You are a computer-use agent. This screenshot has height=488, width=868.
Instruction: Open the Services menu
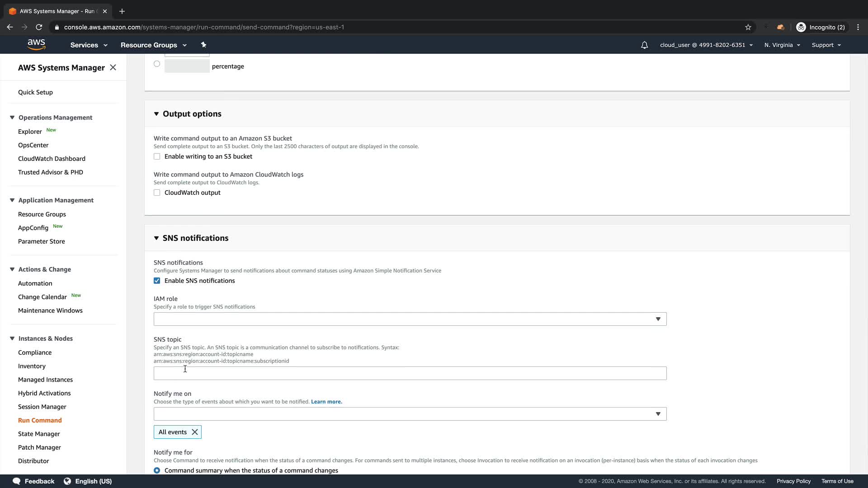(x=89, y=45)
